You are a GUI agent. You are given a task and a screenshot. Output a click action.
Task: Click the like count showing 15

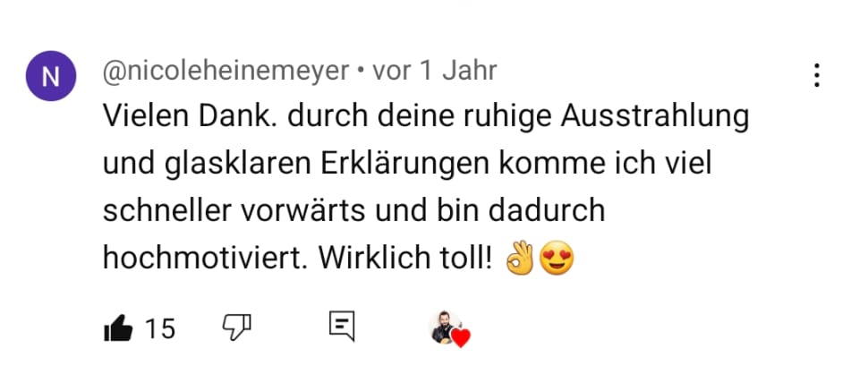tap(160, 329)
